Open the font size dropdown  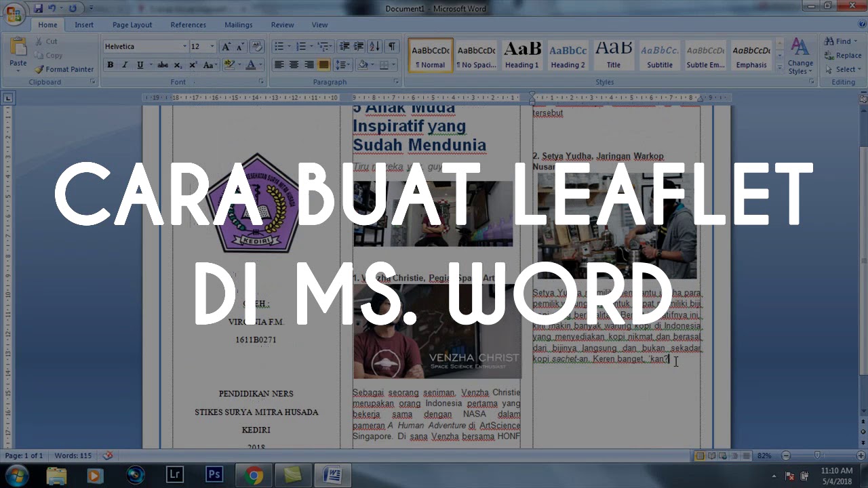[212, 47]
